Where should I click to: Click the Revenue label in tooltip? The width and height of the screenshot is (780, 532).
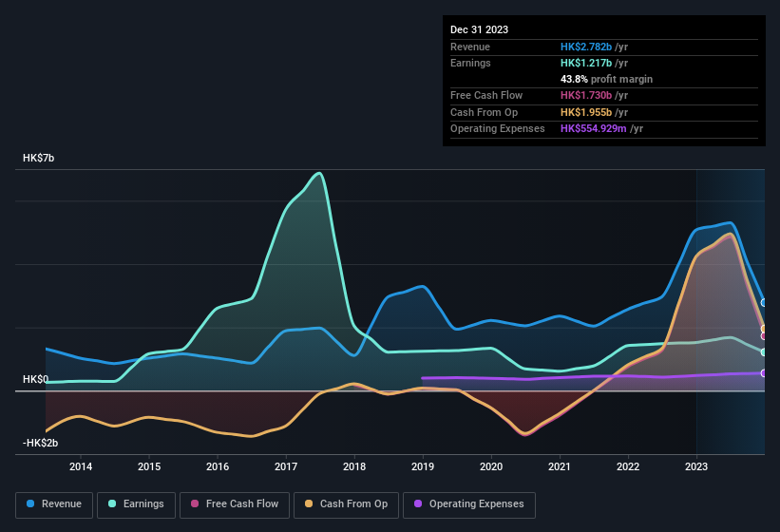470,47
